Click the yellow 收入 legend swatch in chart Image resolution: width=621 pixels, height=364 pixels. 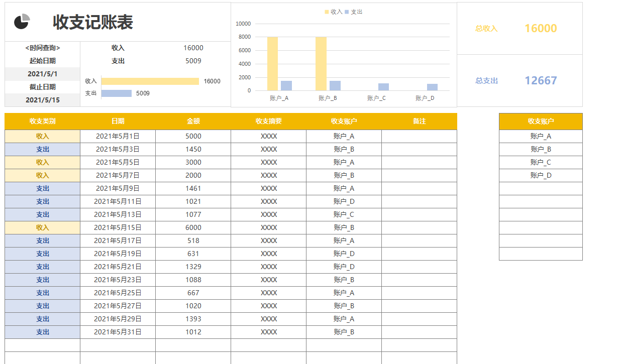click(327, 12)
